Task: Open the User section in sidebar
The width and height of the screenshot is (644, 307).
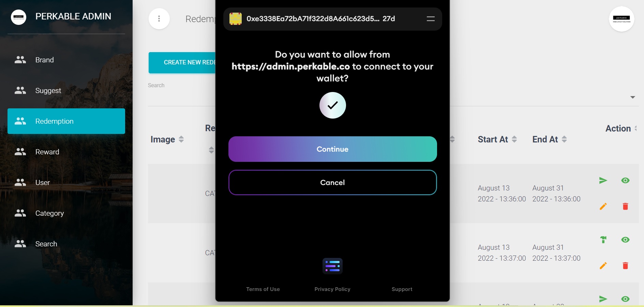Action: click(66, 183)
